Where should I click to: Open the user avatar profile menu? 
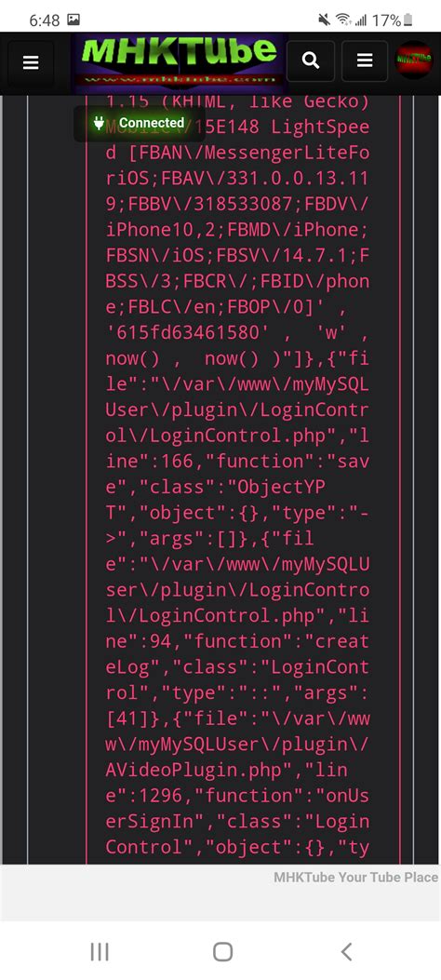click(414, 60)
